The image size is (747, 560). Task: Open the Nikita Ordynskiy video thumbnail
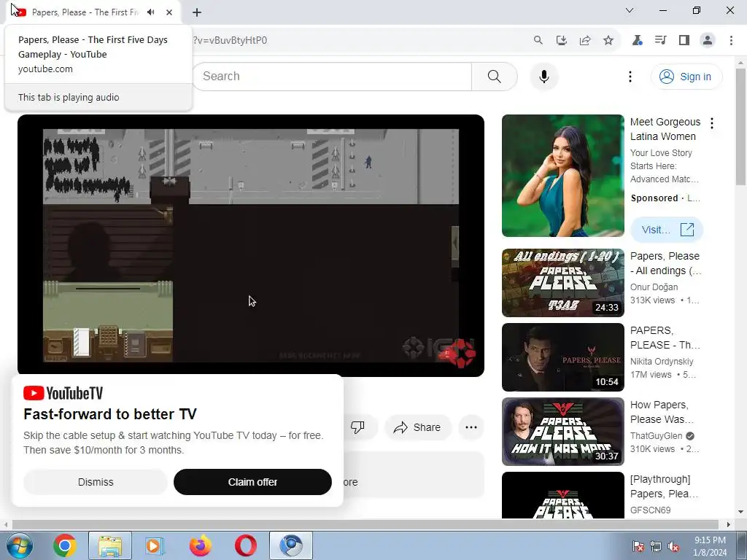pos(562,357)
